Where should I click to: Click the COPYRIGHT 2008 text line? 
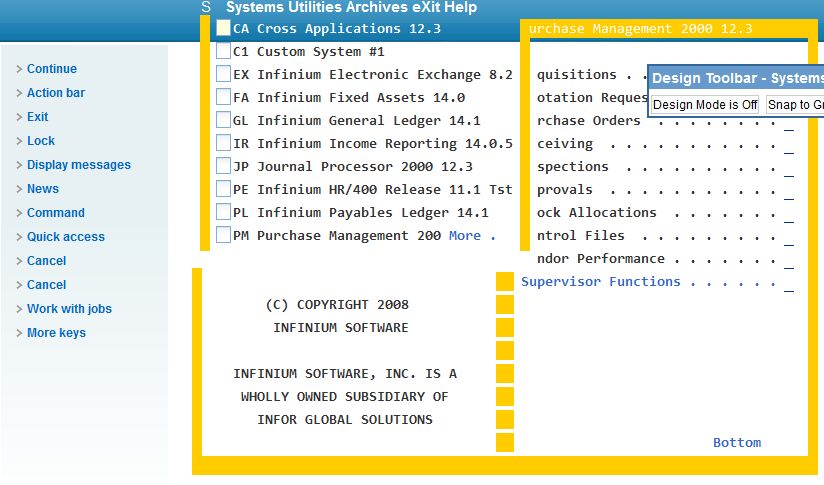point(337,305)
